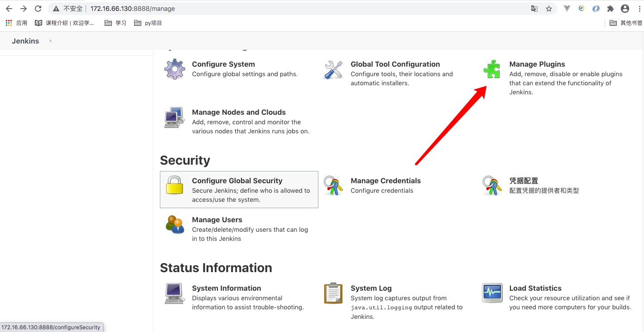Click the Global Tool Configuration wrench icon

click(333, 69)
